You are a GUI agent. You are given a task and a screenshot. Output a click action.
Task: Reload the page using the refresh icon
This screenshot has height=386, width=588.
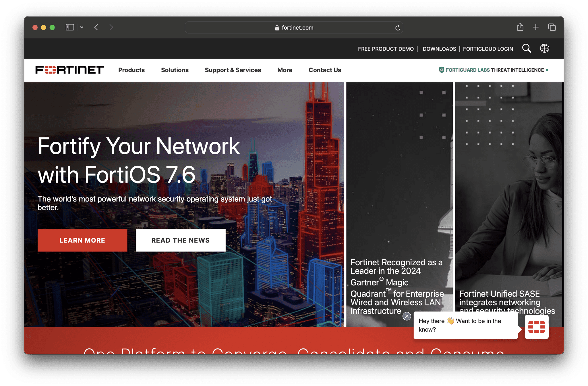[397, 28]
